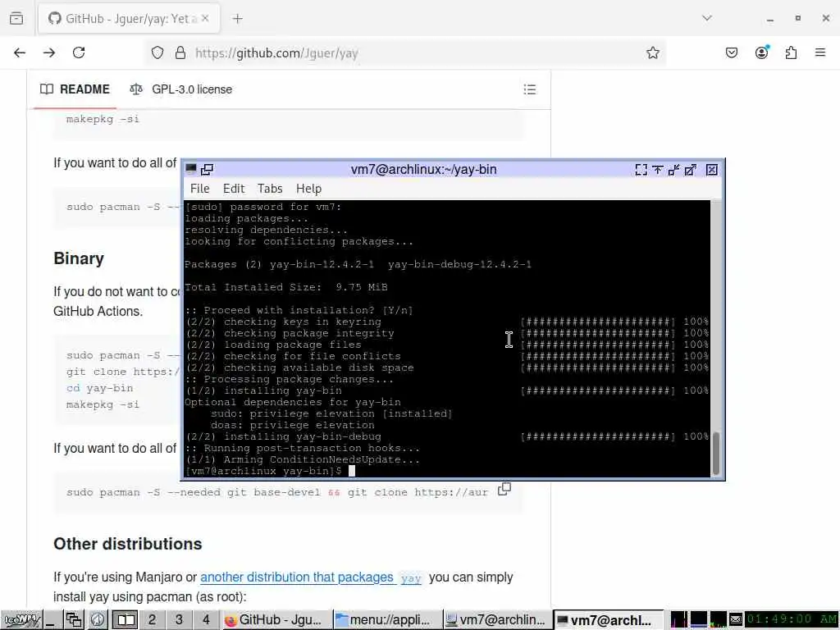Open the Extensions puzzle icon
The width and height of the screenshot is (840, 630).
tap(791, 52)
